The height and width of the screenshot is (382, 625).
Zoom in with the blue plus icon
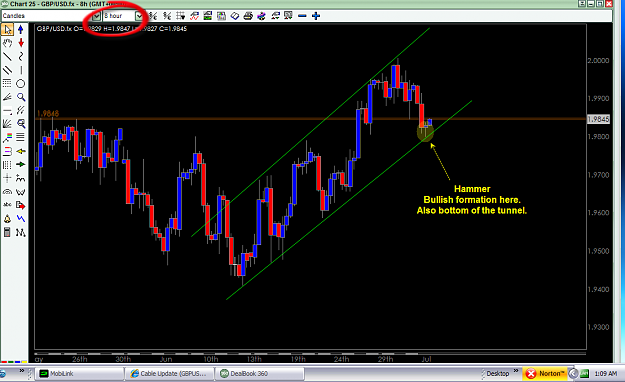point(316,16)
